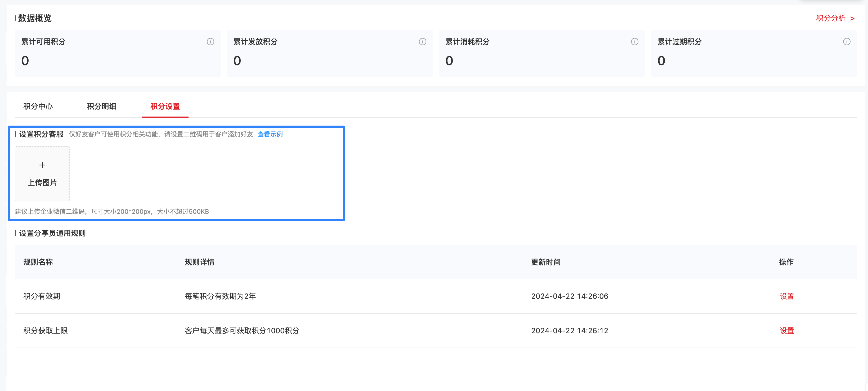Click the 操作 column header

[786, 262]
